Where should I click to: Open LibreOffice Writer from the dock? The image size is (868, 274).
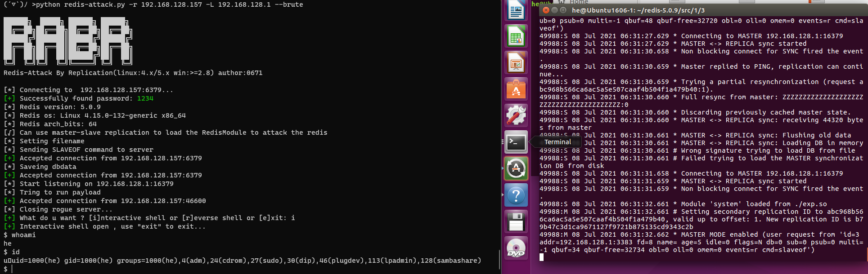516,10
